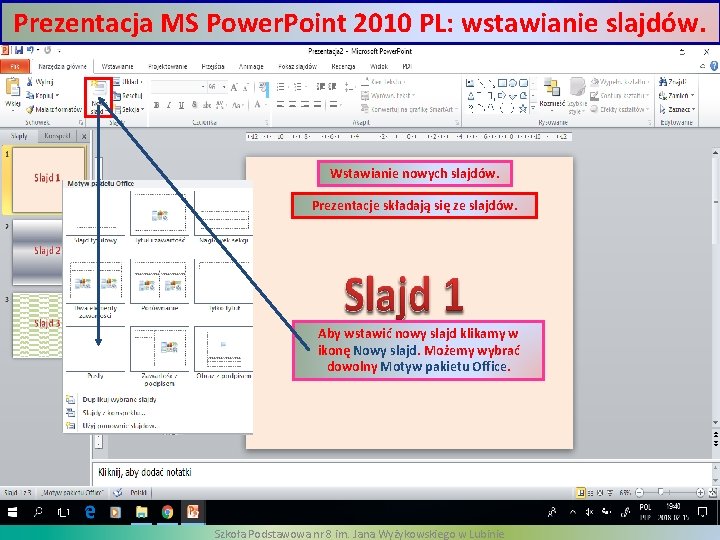Click the Malarz formatów brush button
Image resolution: width=720 pixels, height=540 pixels.
[x=54, y=109]
